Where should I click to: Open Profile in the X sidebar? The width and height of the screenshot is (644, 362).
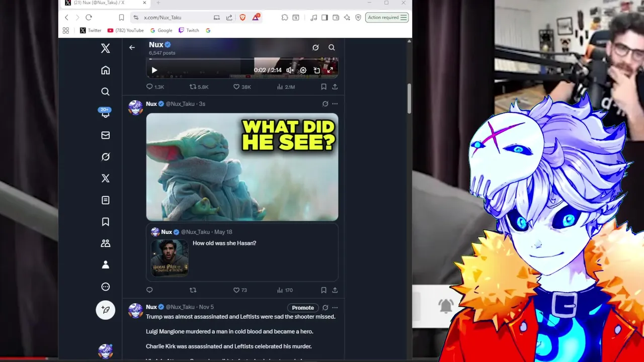coord(105,265)
